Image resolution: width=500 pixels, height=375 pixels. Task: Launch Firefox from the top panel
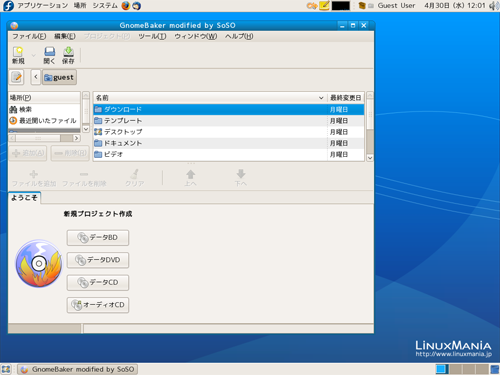click(x=126, y=6)
